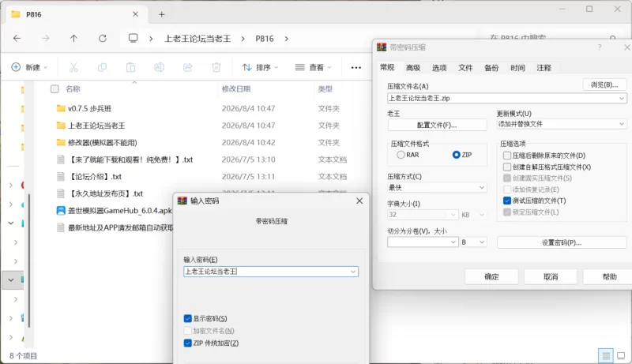This screenshot has width=632, height=364.
Task: Click the 修改器(模拟器不能用) folder icon
Action: [x=61, y=143]
